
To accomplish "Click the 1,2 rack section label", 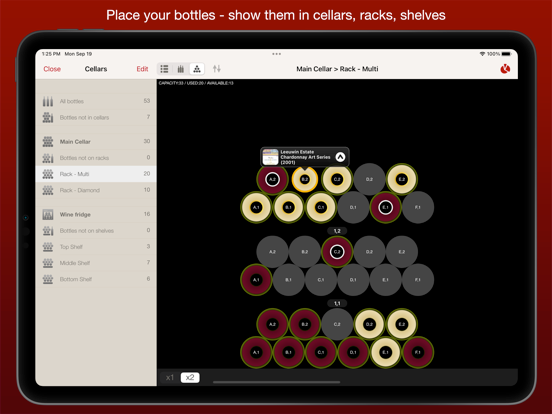I will pyautogui.click(x=337, y=231).
